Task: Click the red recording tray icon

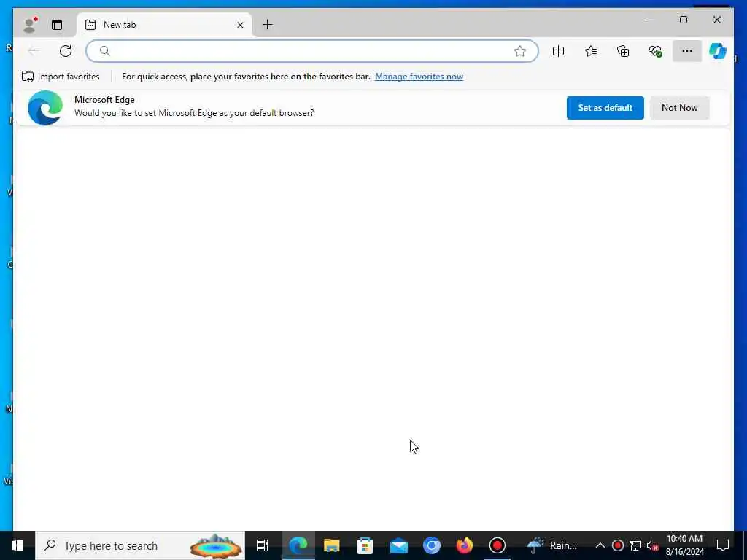Action: click(617, 545)
